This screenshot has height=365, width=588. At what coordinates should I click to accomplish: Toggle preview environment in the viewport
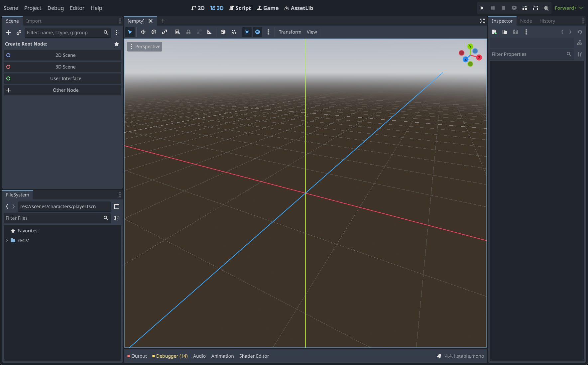(258, 32)
